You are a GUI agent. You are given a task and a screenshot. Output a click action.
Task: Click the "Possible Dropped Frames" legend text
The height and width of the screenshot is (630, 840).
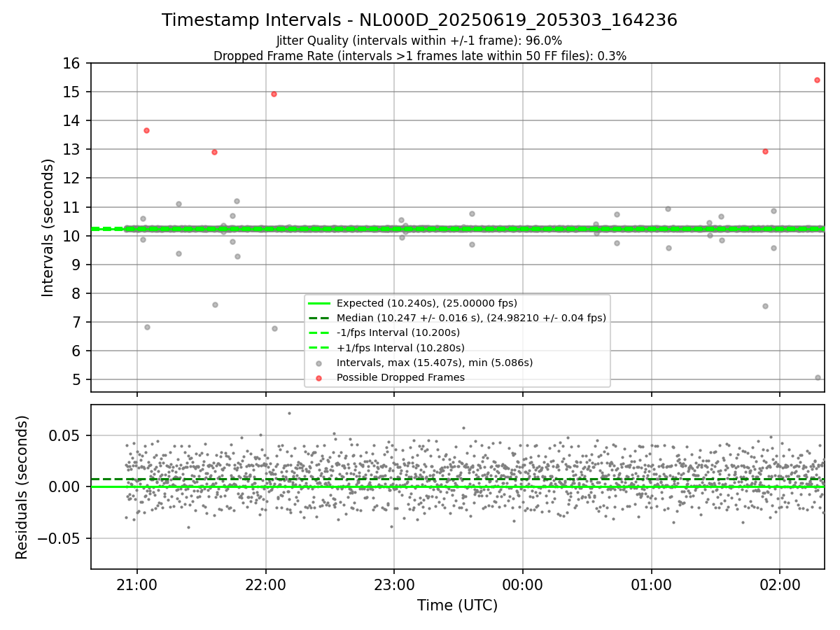click(400, 377)
